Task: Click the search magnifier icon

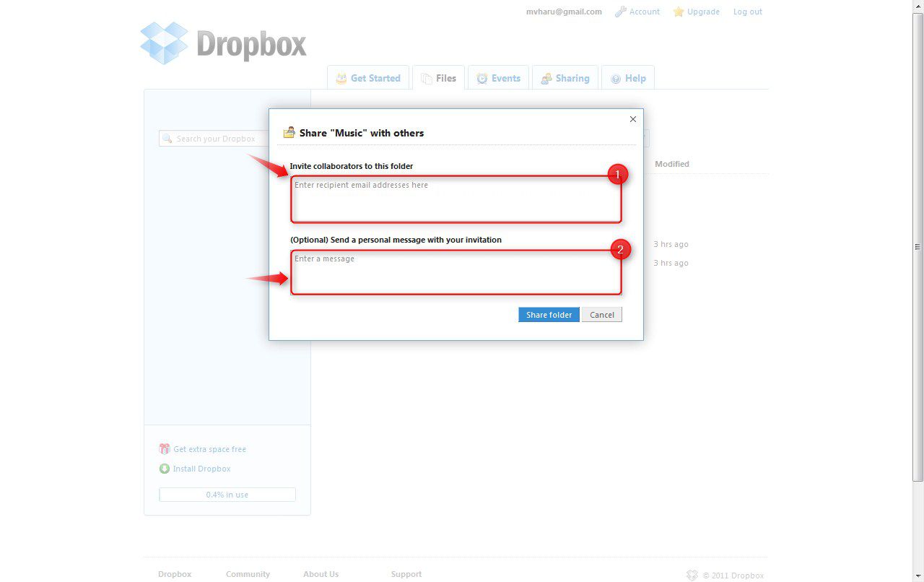Action: [167, 139]
